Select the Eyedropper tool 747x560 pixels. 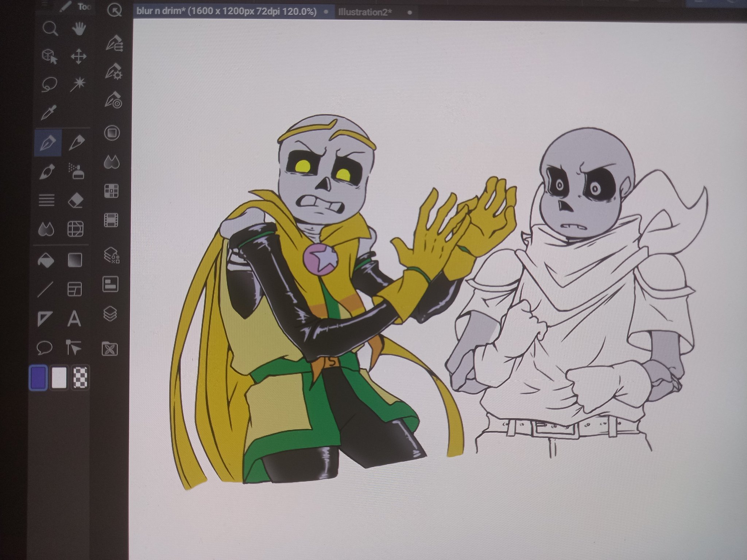point(48,113)
